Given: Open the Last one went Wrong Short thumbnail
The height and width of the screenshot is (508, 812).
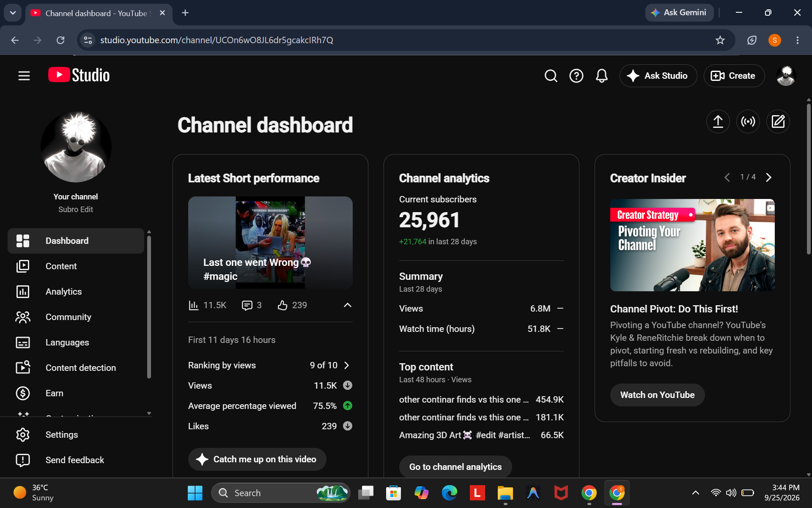Looking at the screenshot, I should click(270, 243).
